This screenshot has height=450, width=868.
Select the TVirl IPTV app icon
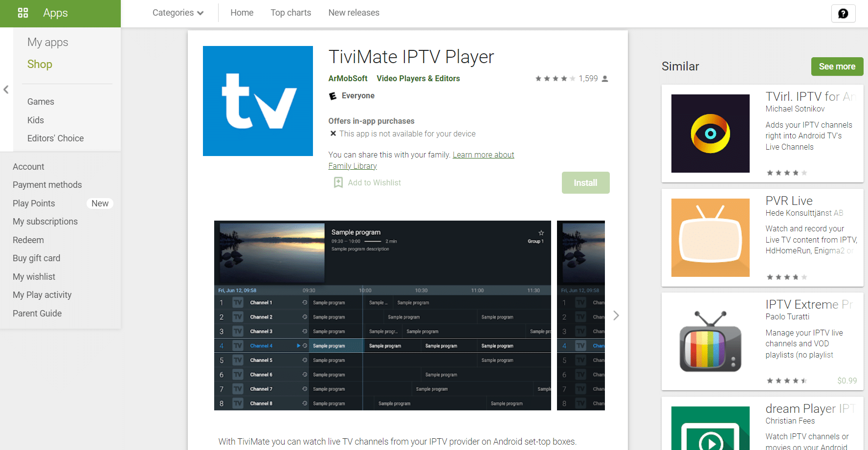710,133
